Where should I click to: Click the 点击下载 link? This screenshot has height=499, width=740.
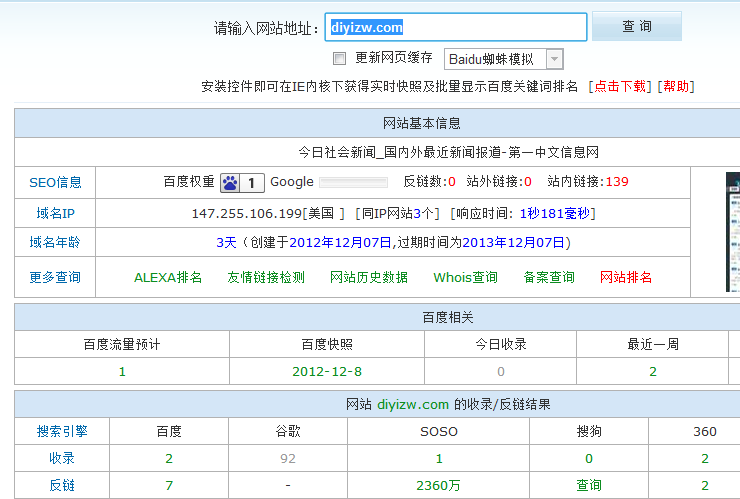620,86
